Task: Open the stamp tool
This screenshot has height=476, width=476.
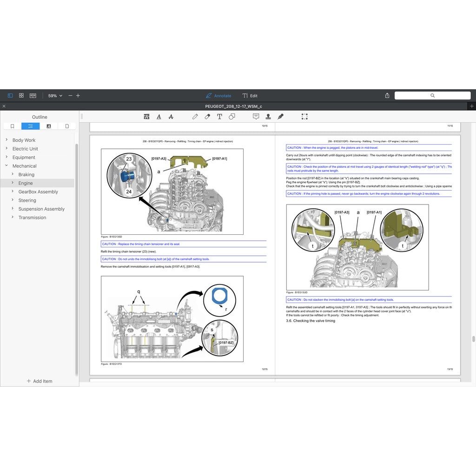Action: (268, 117)
